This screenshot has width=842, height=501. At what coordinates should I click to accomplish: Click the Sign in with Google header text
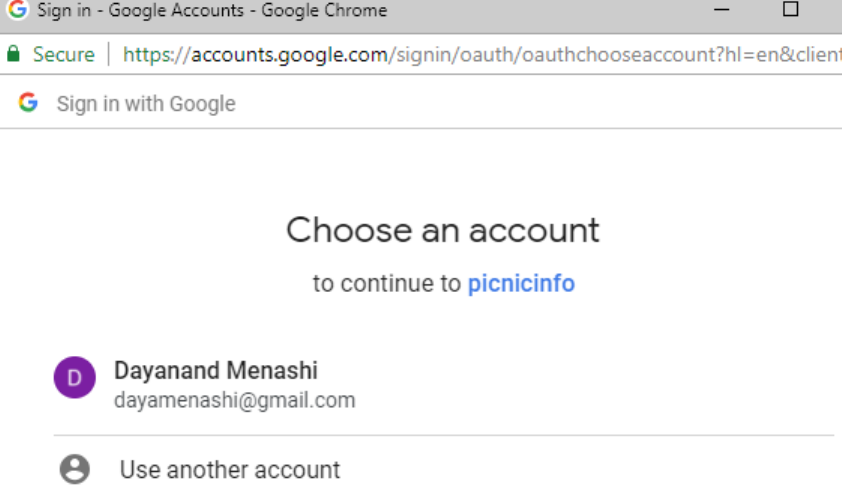[146, 104]
